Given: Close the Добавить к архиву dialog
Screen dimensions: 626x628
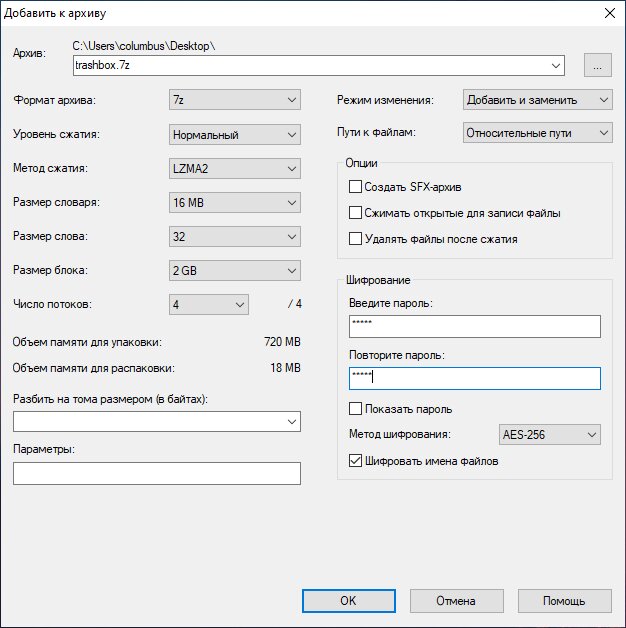Looking at the screenshot, I should [610, 13].
